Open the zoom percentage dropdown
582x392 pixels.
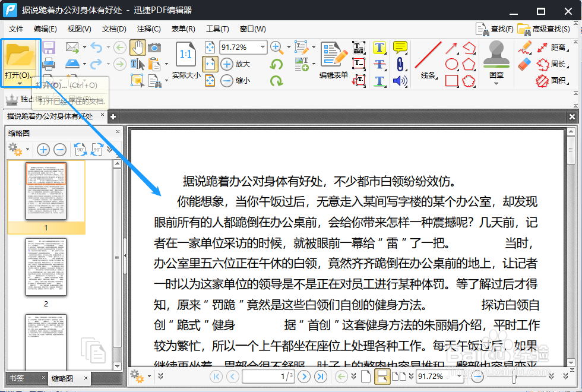click(x=262, y=47)
